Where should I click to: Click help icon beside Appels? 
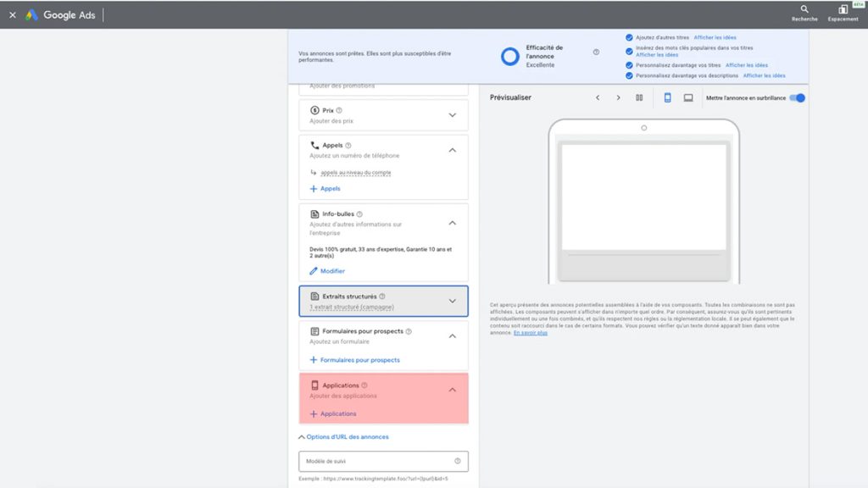(348, 146)
